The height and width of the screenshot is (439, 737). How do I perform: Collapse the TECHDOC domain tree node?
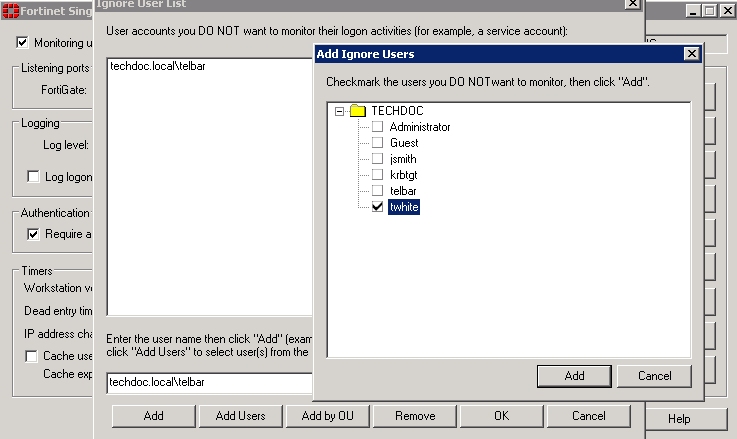coord(341,111)
